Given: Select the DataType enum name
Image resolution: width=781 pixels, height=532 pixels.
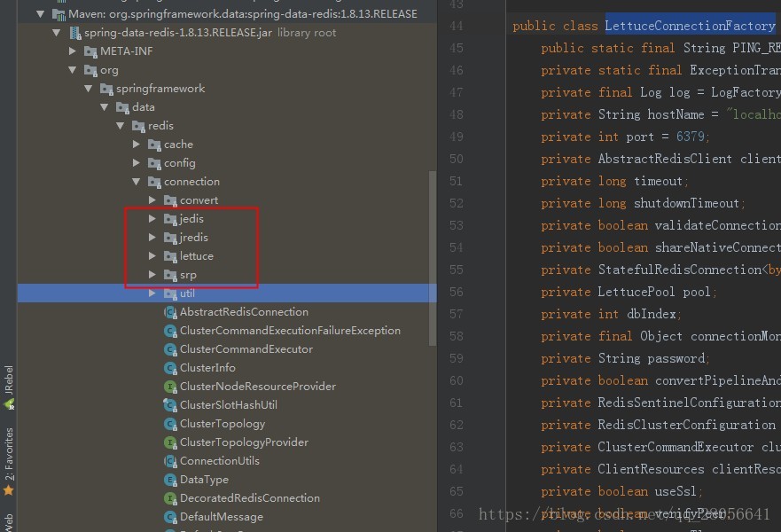Looking at the screenshot, I should pos(204,480).
